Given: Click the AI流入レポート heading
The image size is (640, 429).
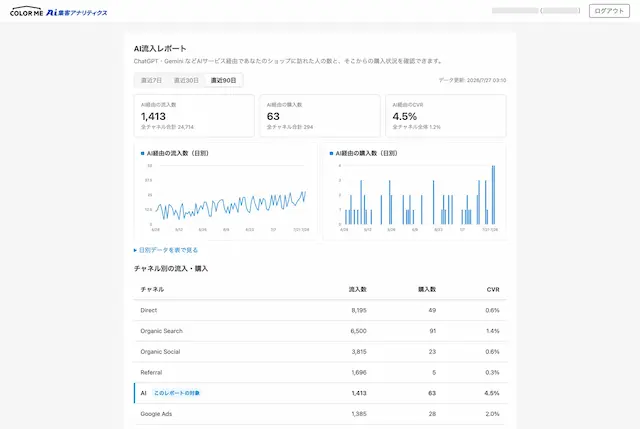Looking at the screenshot, I should pos(160,49).
